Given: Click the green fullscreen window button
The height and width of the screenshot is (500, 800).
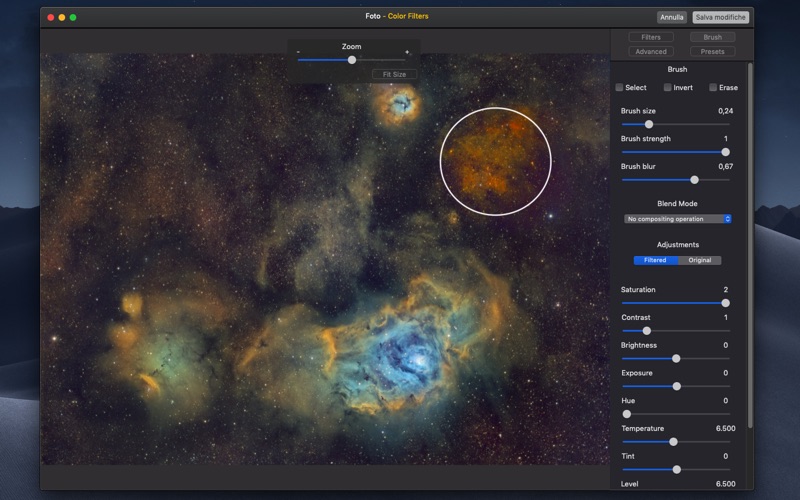Looking at the screenshot, I should click(73, 17).
